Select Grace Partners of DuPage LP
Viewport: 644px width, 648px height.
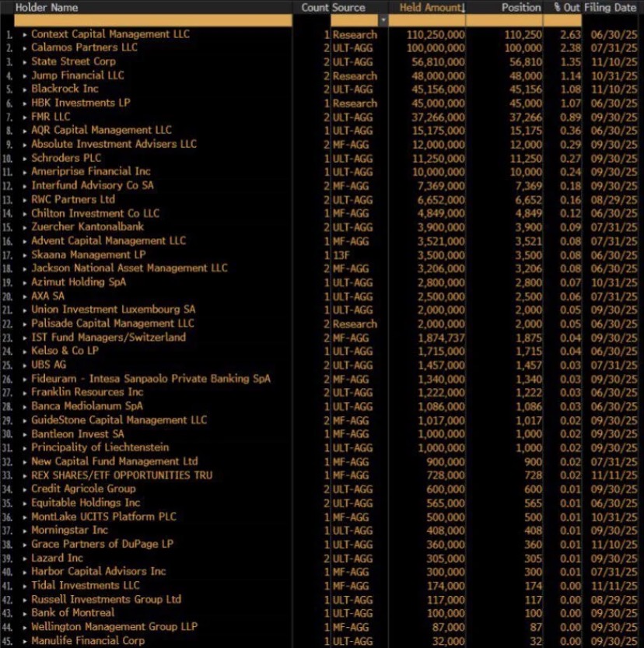click(x=103, y=545)
